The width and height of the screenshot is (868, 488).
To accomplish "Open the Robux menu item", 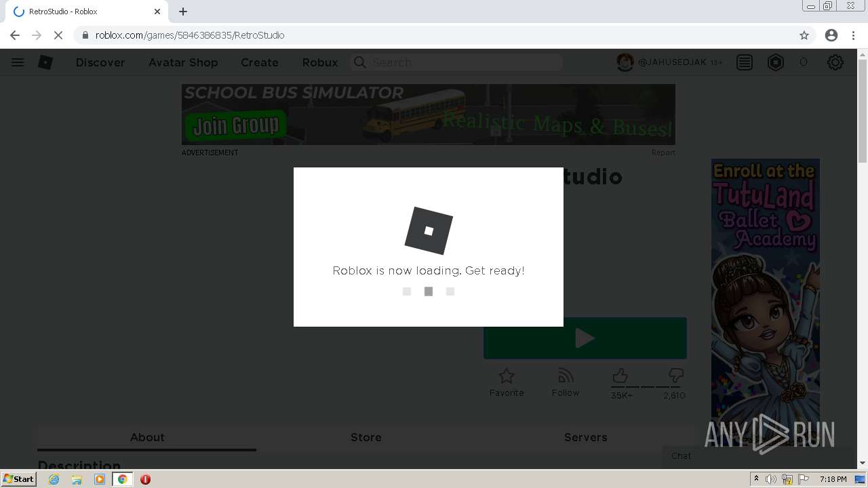I will pos(320,62).
